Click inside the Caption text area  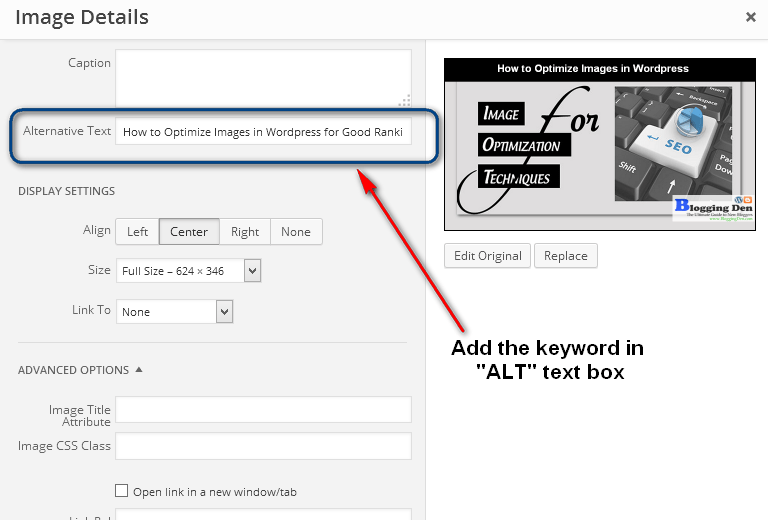[x=264, y=78]
